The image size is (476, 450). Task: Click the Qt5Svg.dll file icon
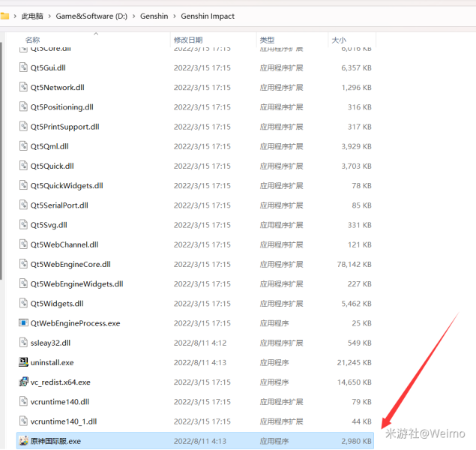(23, 225)
